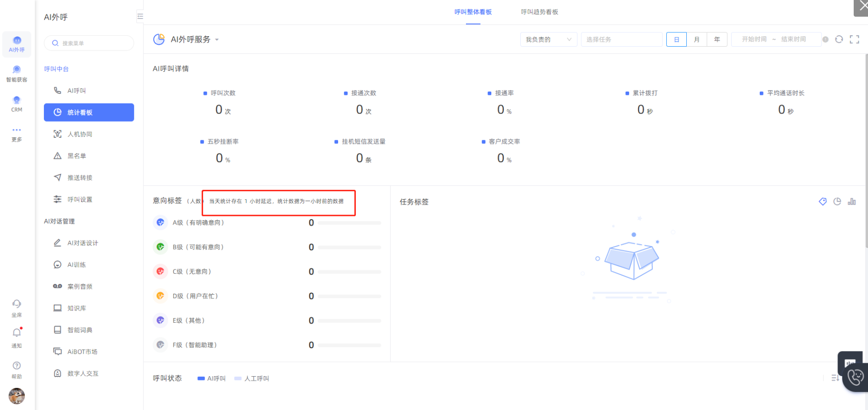Click the tag icon in the task tags panel

(822, 202)
